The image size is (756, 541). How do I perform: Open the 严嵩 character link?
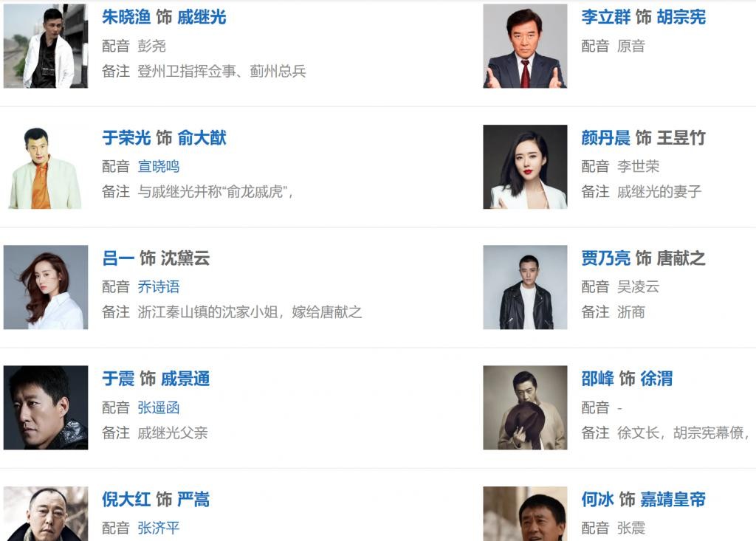pyautogui.click(x=193, y=500)
